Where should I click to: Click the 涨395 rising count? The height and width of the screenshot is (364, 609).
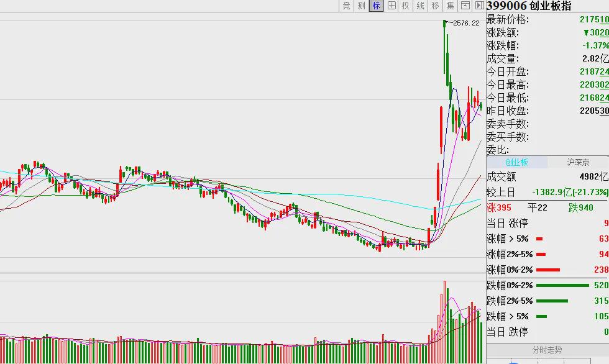[x=499, y=207]
